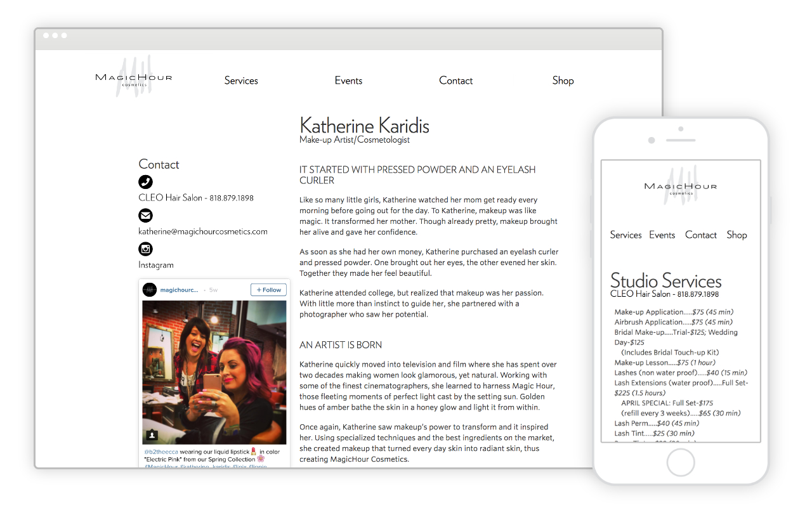
Task: Open the Instagram selfie photo
Action: point(214,372)
